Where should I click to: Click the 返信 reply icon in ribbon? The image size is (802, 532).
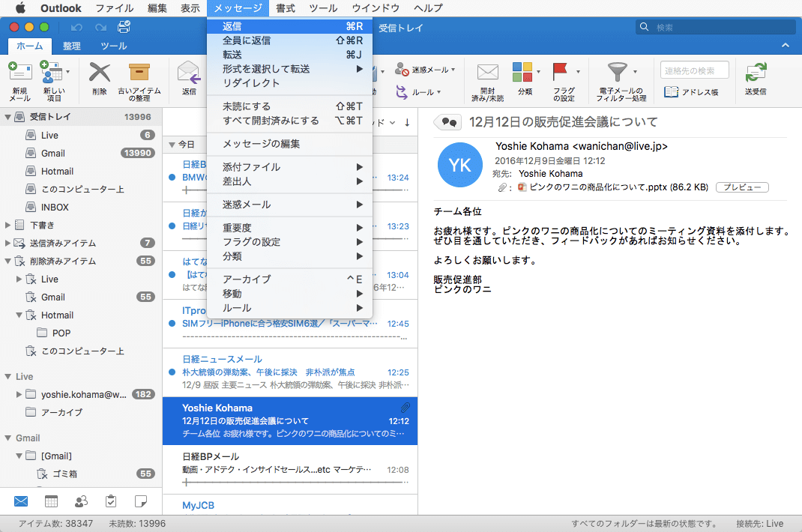click(189, 72)
